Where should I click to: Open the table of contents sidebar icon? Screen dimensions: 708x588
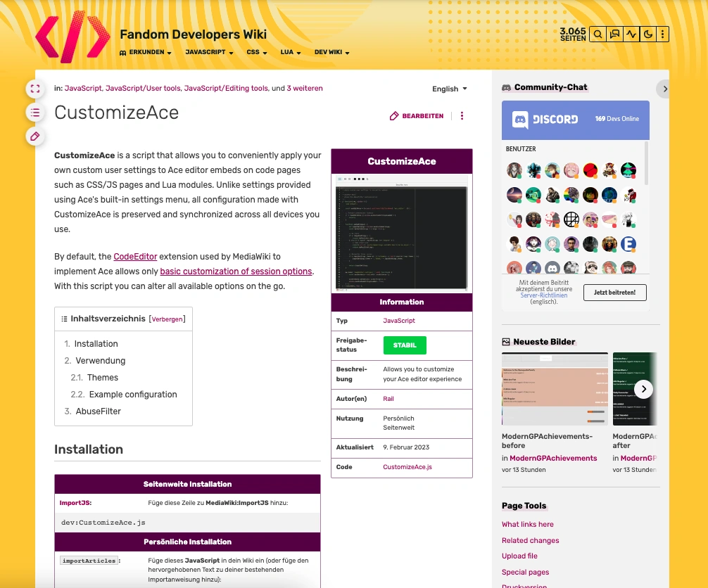pyautogui.click(x=35, y=113)
